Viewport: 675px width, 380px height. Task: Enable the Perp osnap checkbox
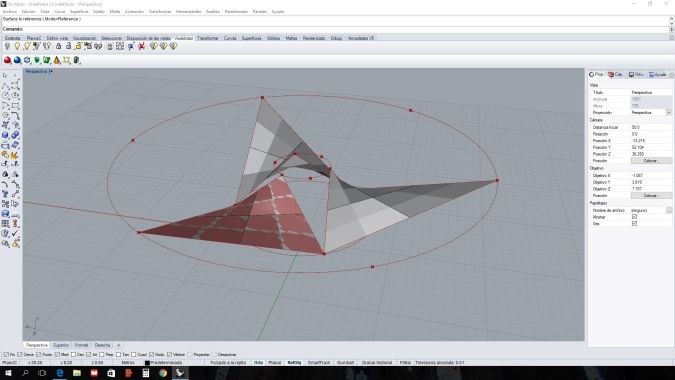click(x=102, y=355)
